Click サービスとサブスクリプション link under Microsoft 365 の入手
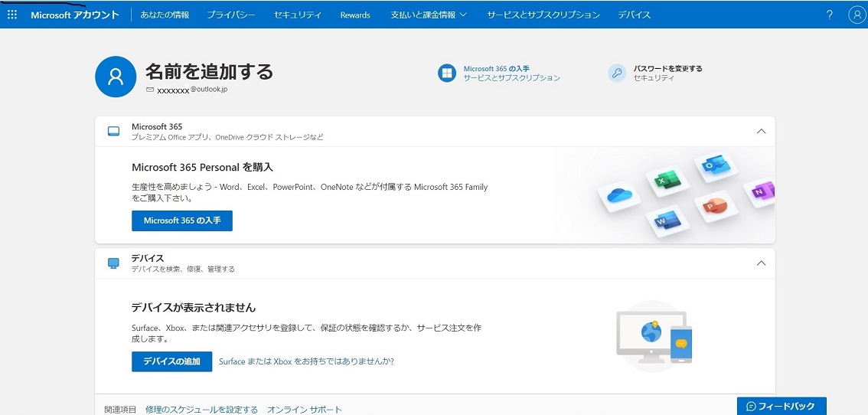 [x=512, y=78]
